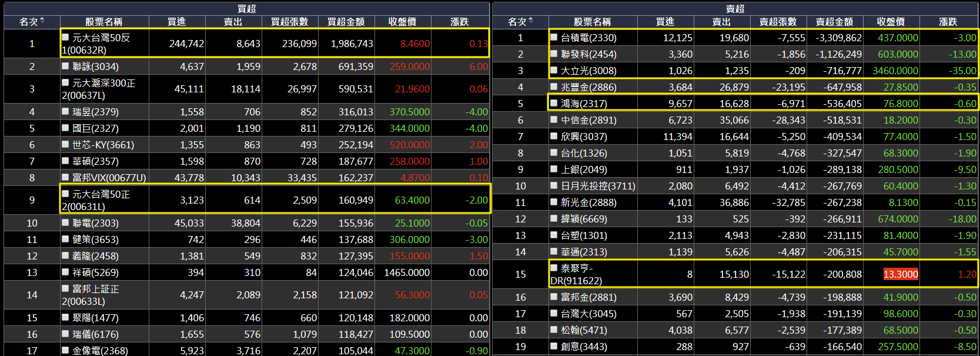Select the 賣超金額 value -3,309,862
This screenshot has width=980, height=356.
point(839,38)
